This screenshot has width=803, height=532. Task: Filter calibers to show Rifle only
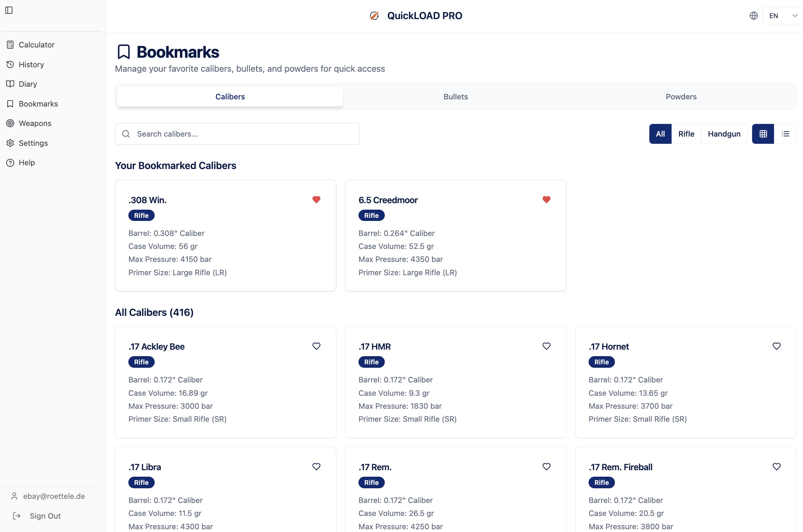click(x=686, y=134)
